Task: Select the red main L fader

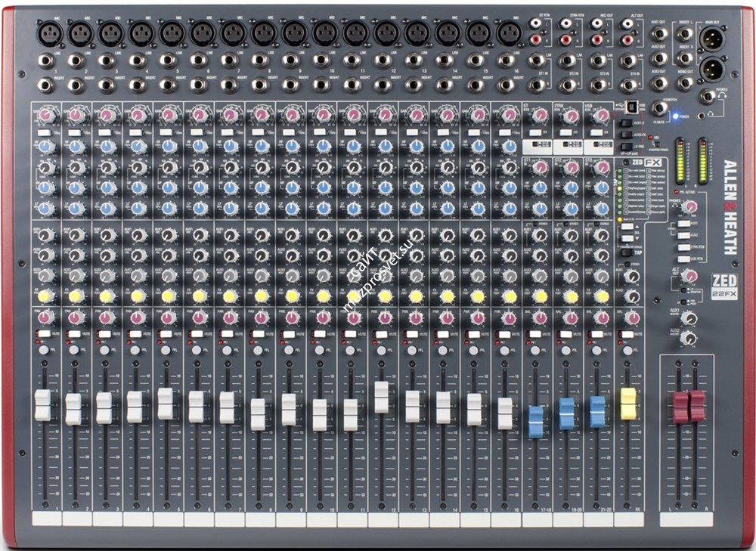Action: coord(680,407)
